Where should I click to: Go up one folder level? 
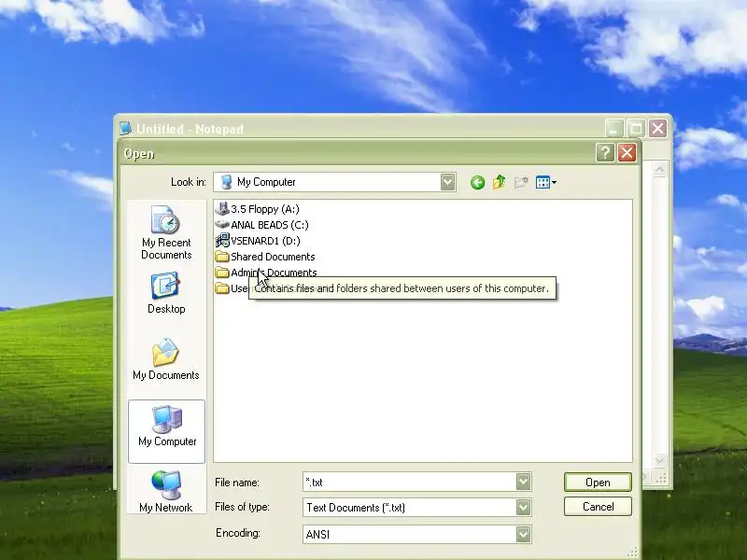(500, 182)
